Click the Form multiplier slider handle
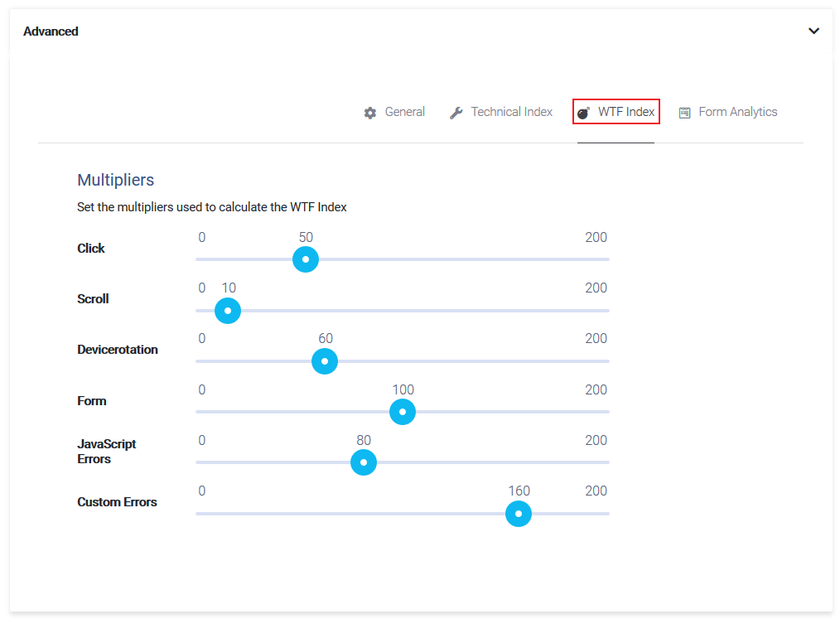840x619 pixels. [x=403, y=412]
